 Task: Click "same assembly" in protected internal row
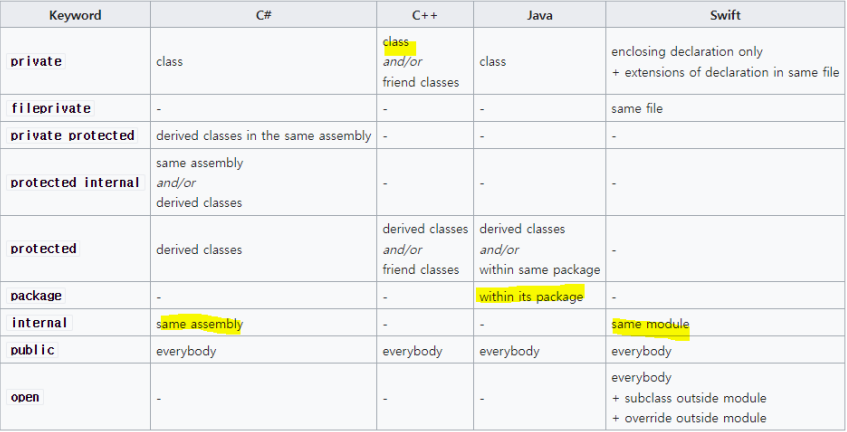coord(199,163)
